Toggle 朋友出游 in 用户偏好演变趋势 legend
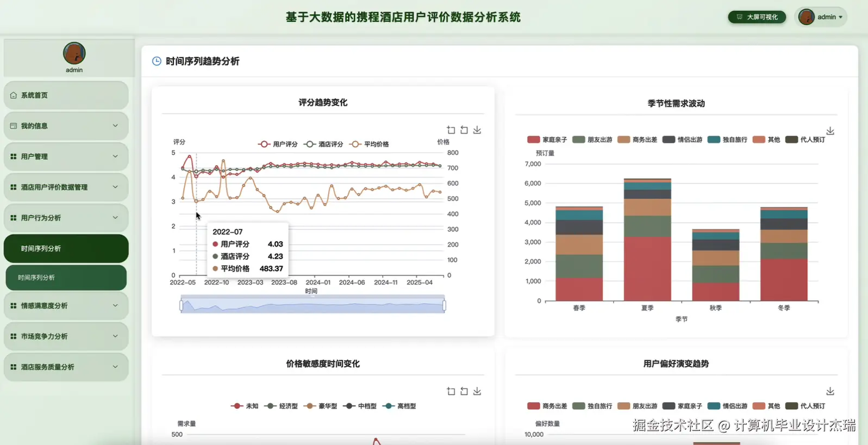 point(637,406)
